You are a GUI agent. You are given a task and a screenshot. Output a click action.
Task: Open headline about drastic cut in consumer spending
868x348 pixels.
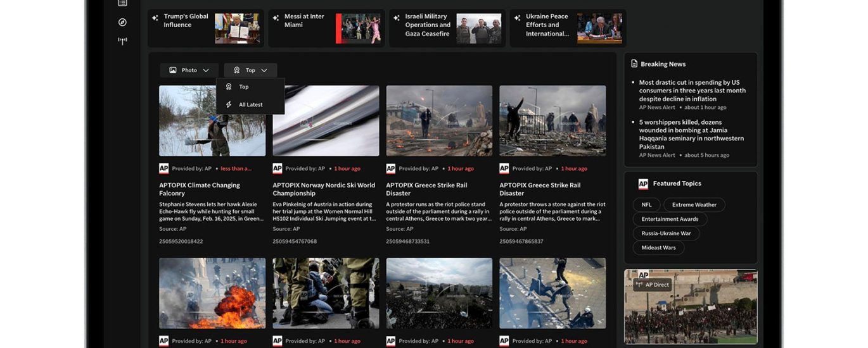(692, 90)
